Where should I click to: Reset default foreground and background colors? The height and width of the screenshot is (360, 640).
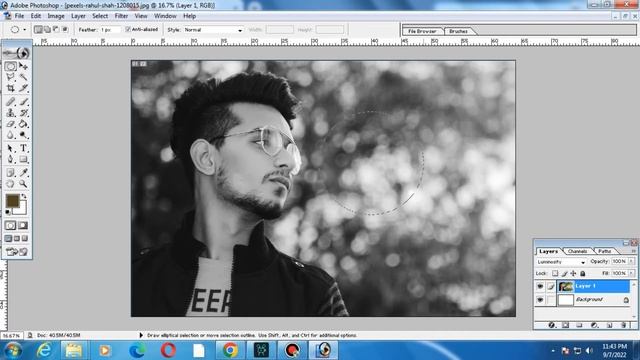[x=8, y=211]
